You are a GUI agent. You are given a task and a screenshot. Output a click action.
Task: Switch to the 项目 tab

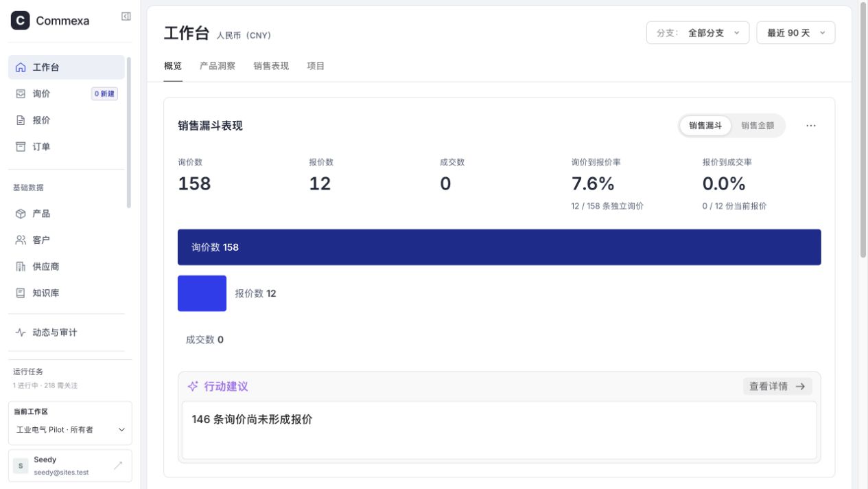pos(316,66)
